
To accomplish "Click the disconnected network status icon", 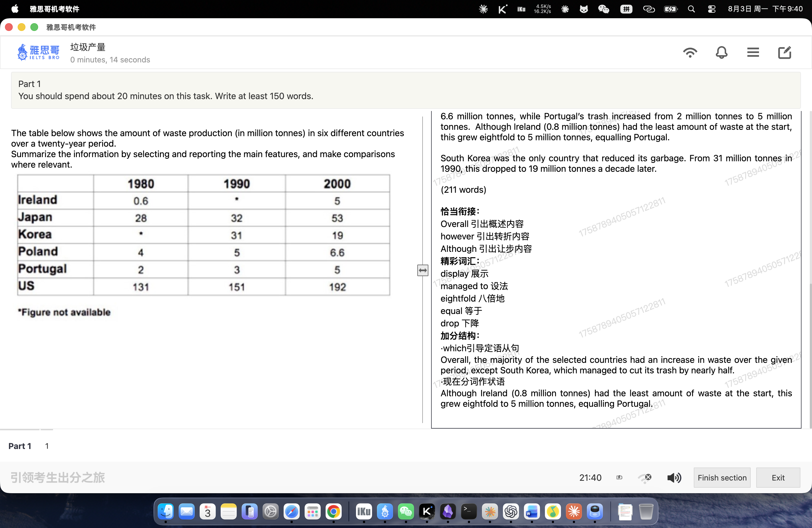I will pyautogui.click(x=645, y=477).
